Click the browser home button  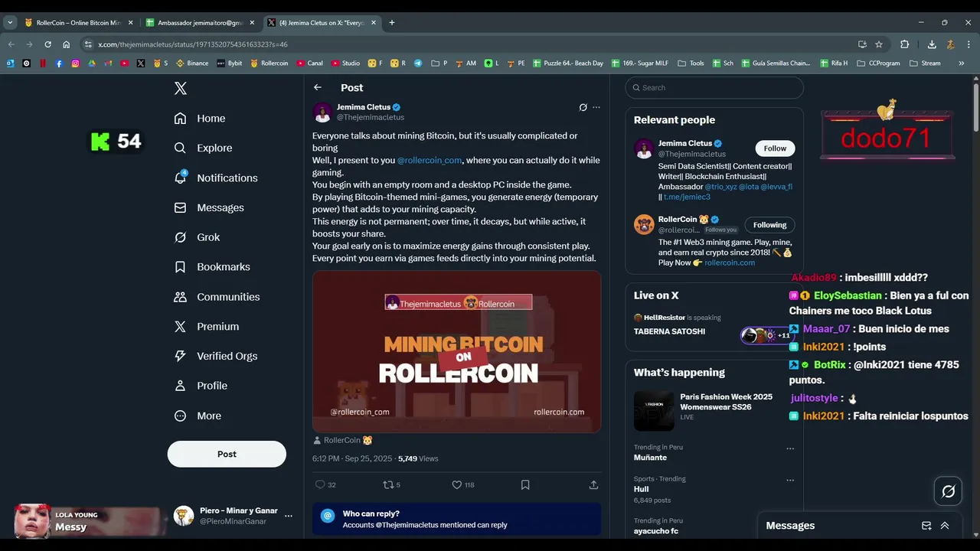pyautogui.click(x=67, y=44)
